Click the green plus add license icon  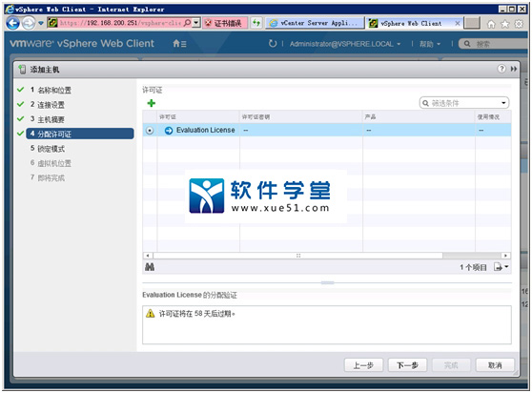point(152,103)
